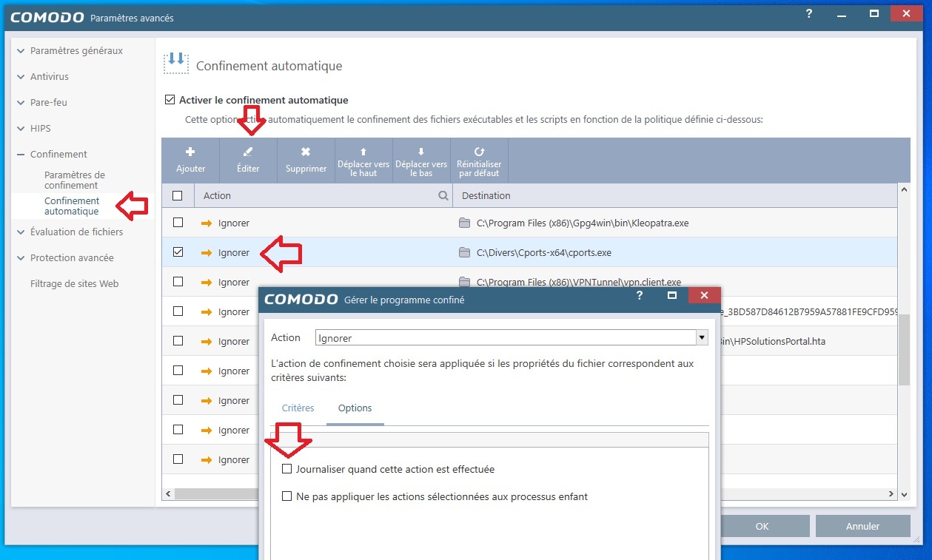This screenshot has height=560, width=932.
Task: Uncheck the cports.exe row checkbox
Action: click(x=178, y=252)
